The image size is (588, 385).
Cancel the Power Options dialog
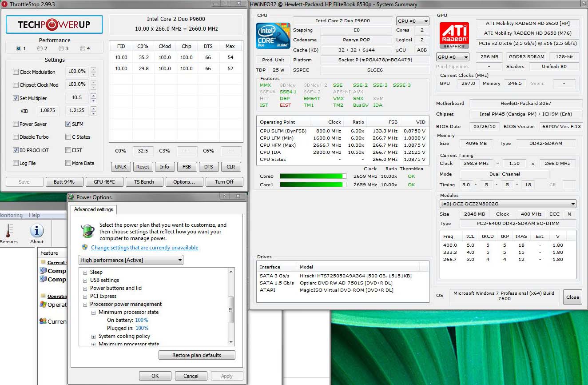coord(191,376)
